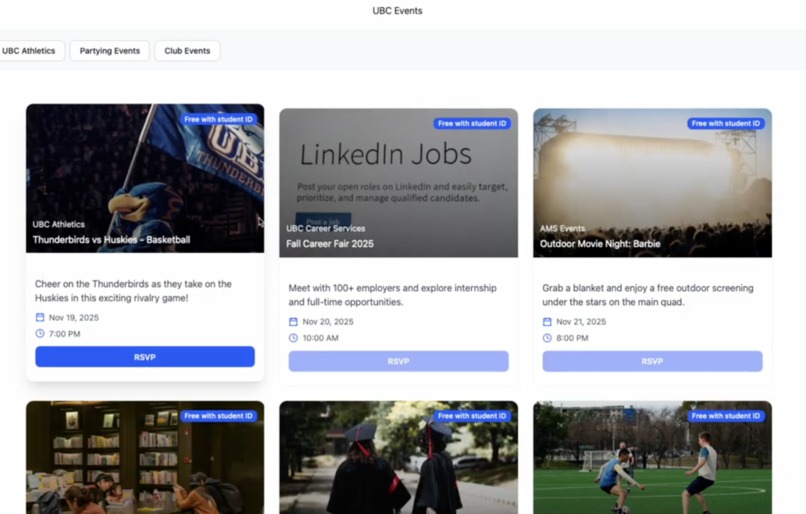The height and width of the screenshot is (514, 806).
Task: Click the clock icon beside 7:00 PM
Action: (x=40, y=334)
